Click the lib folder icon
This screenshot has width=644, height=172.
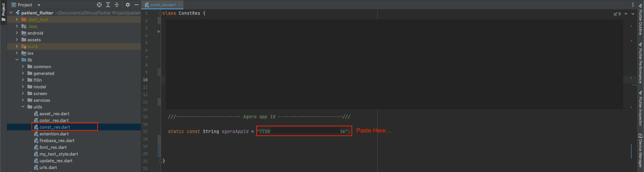[24, 60]
